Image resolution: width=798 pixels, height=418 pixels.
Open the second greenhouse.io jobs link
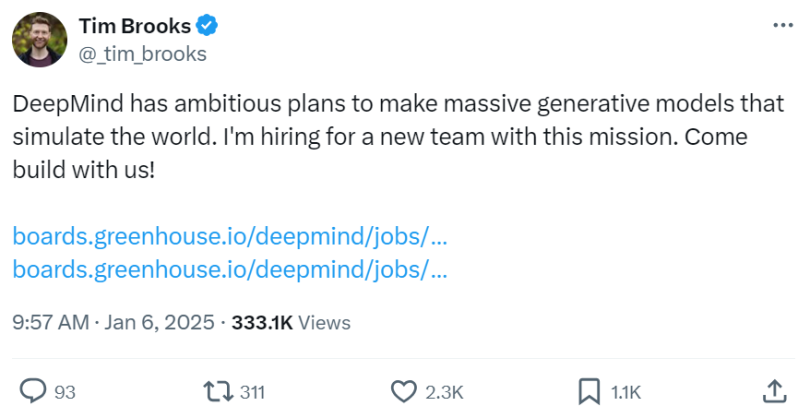pyautogui.click(x=229, y=269)
